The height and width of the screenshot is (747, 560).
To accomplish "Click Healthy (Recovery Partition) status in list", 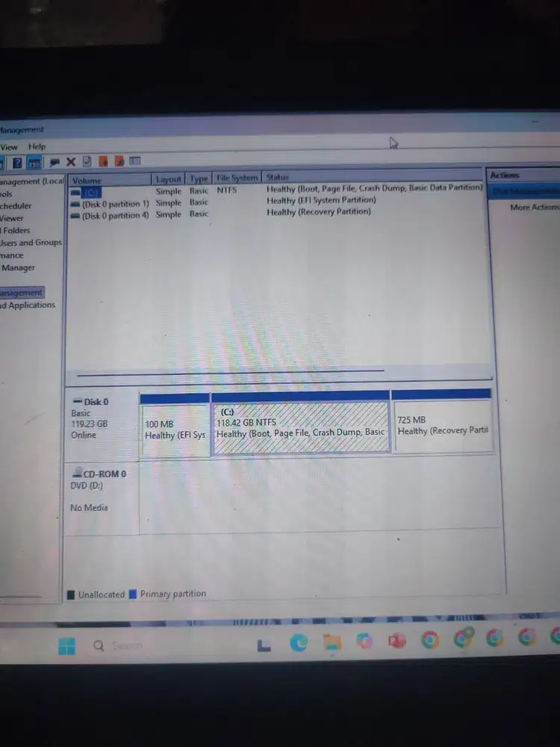I will tap(319, 212).
